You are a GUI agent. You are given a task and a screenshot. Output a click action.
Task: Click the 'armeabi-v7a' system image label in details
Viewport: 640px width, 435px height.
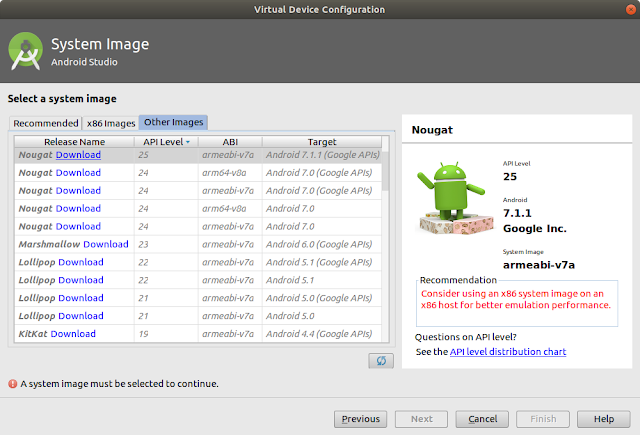[539, 265]
